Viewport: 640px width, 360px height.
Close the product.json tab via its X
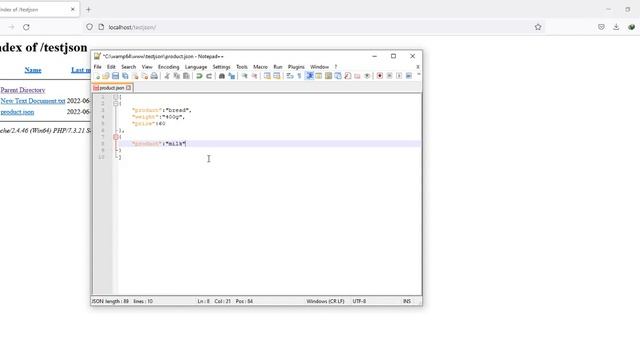pos(129,88)
